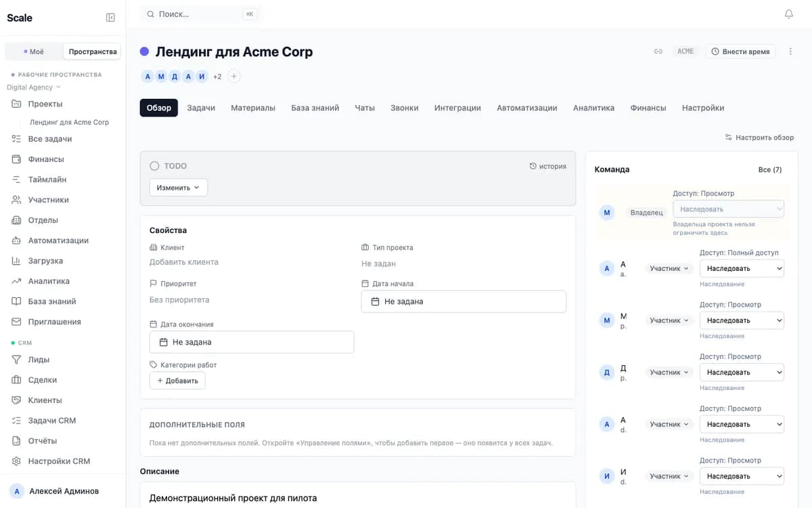The width and height of the screenshot is (812, 508).
Task: Open Участник role dropdown for member М
Action: [669, 320]
